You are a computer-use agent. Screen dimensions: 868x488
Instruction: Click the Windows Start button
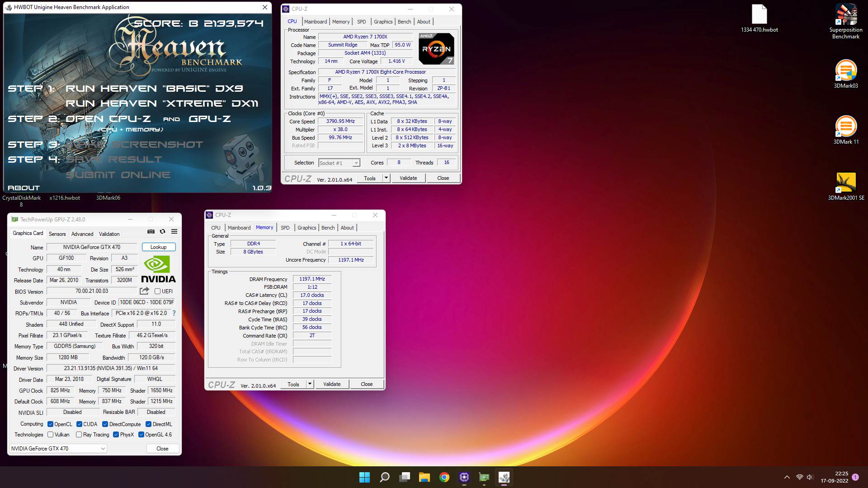click(364, 477)
